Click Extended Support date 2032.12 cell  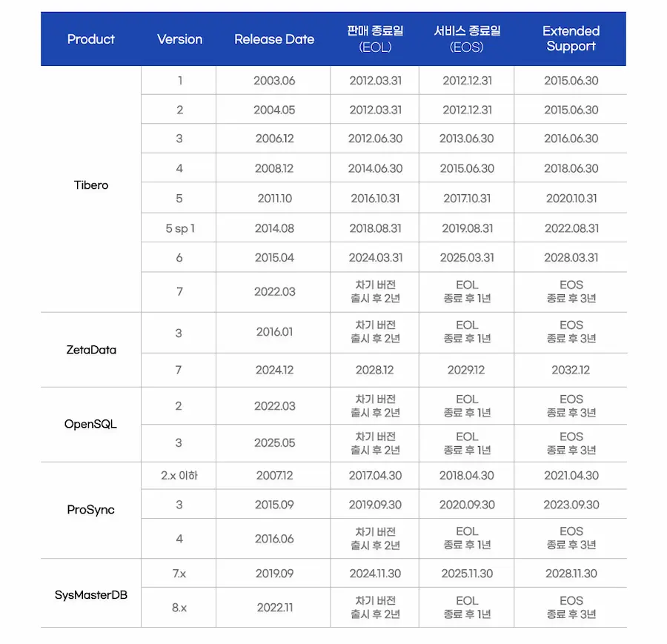[571, 370]
